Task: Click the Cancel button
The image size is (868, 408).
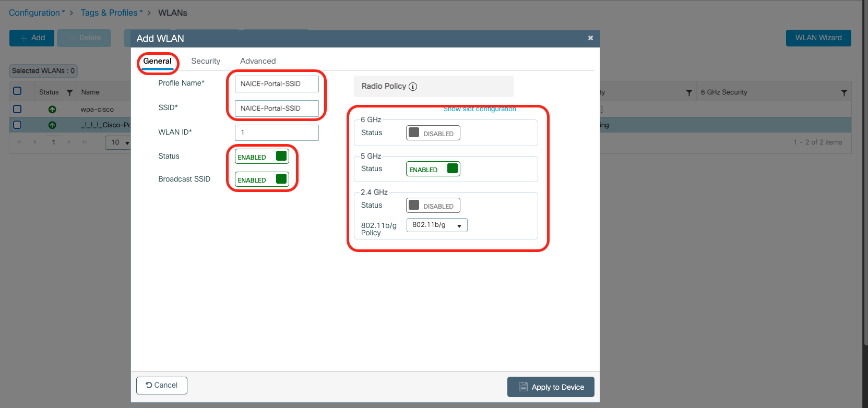Action: pyautogui.click(x=162, y=386)
